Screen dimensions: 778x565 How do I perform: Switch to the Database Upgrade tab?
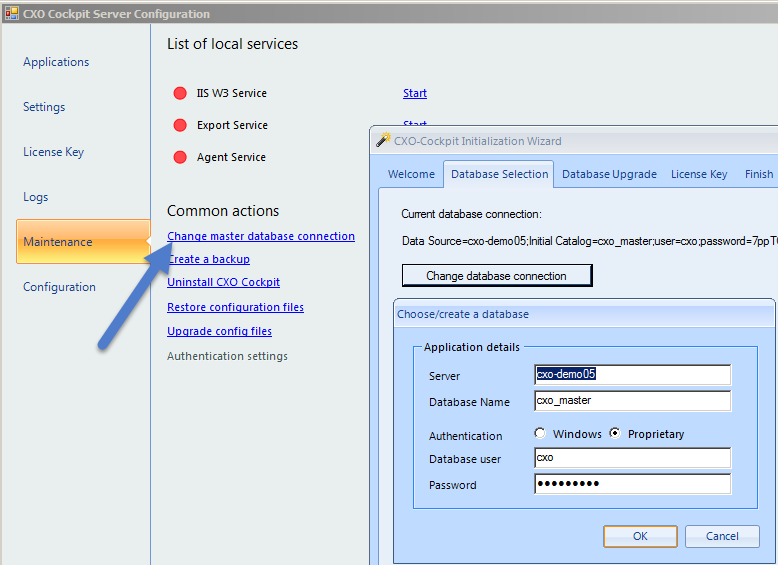coord(609,174)
